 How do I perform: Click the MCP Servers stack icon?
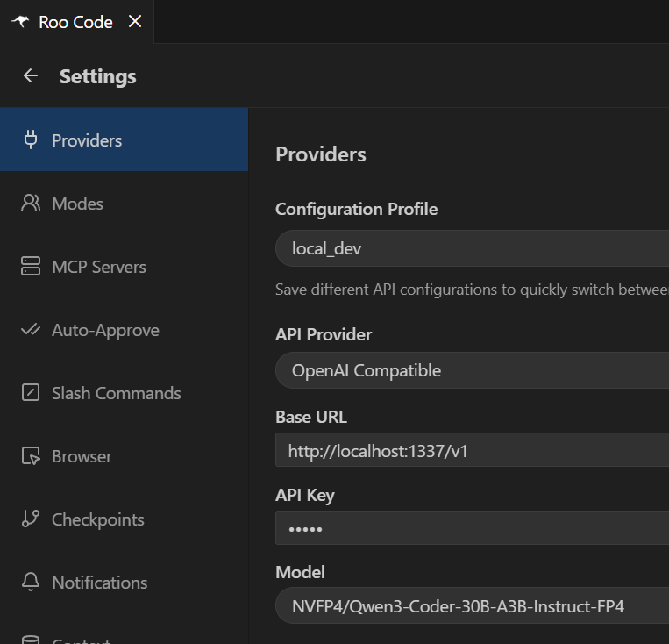[31, 267]
